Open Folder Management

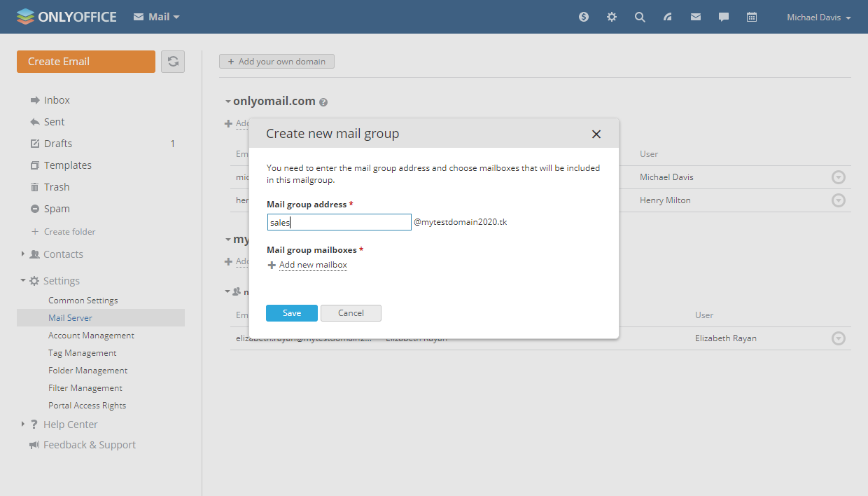point(87,371)
